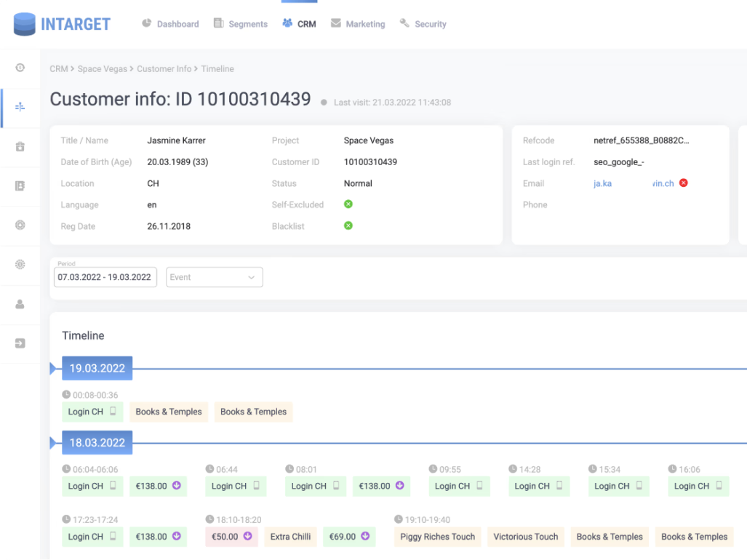
Task: Click the gear settings icon in sidebar
Action: point(20,265)
